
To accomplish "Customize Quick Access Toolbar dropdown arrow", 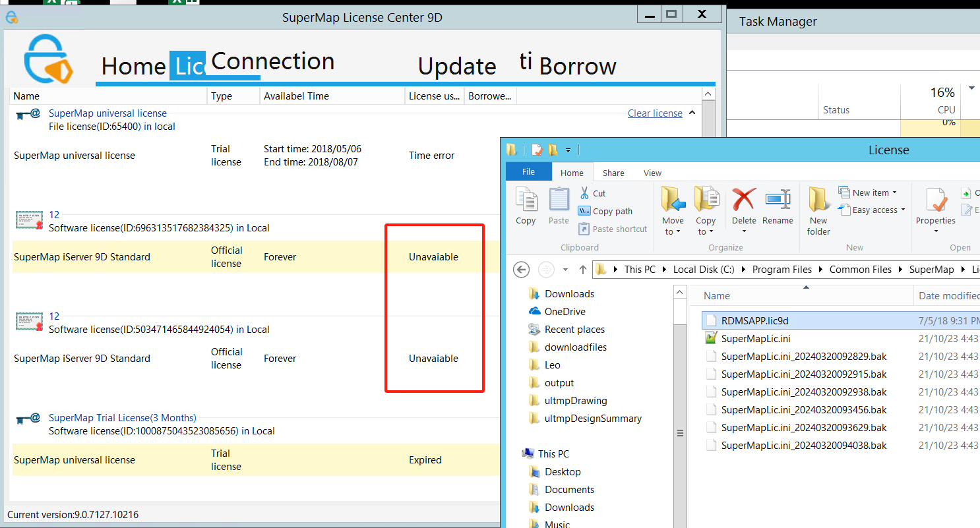I will coord(568,150).
